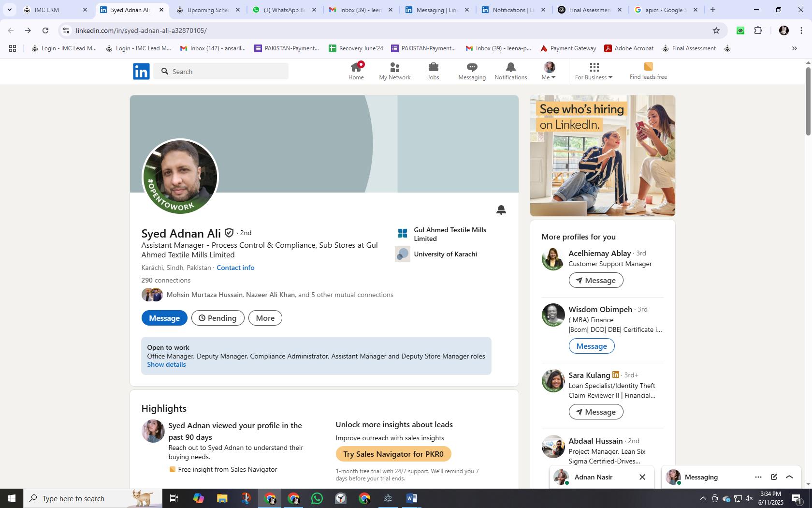Open the Jobs briefcase icon
This screenshot has height=508, width=812.
[433, 71]
